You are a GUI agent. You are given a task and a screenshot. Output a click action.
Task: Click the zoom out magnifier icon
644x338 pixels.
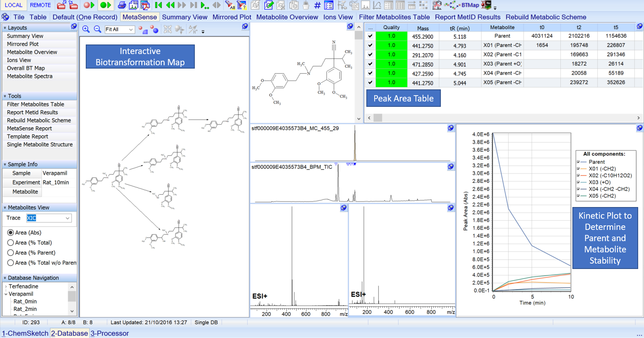click(x=97, y=29)
